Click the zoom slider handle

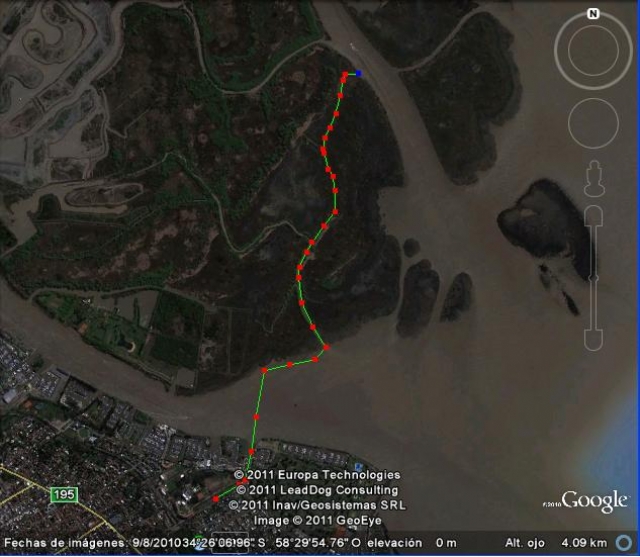593,278
